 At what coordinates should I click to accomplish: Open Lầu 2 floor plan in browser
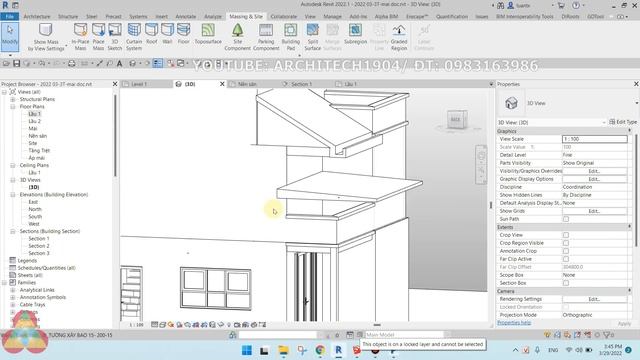(35, 121)
